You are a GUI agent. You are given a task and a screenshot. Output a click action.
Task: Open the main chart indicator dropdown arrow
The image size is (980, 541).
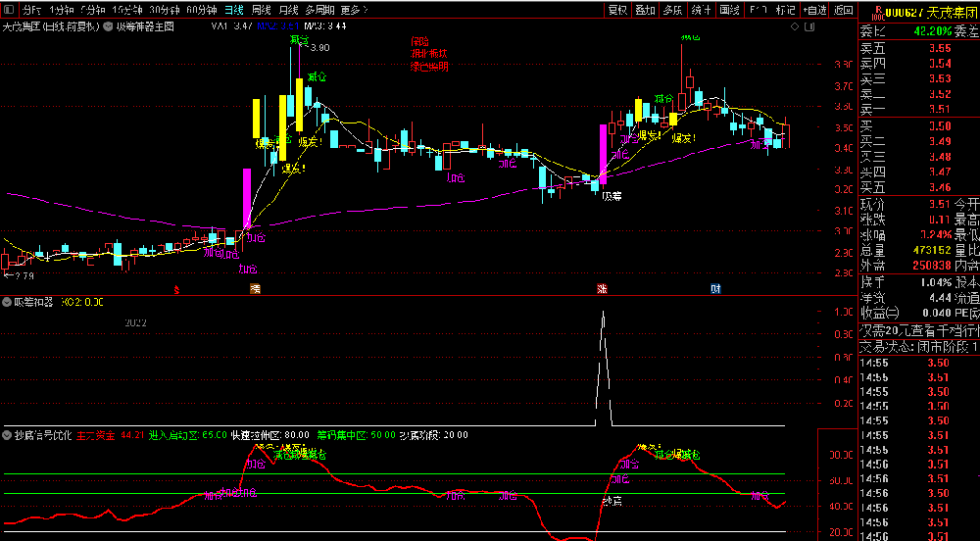click(x=106, y=27)
